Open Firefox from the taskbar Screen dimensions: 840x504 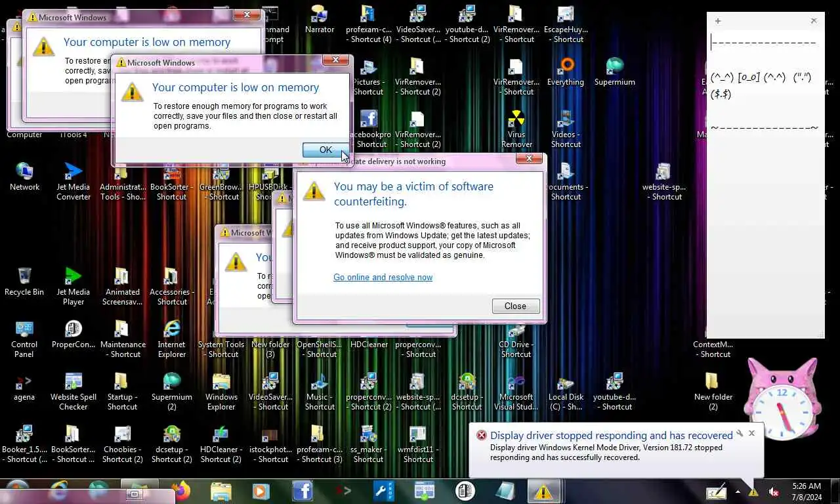click(181, 491)
